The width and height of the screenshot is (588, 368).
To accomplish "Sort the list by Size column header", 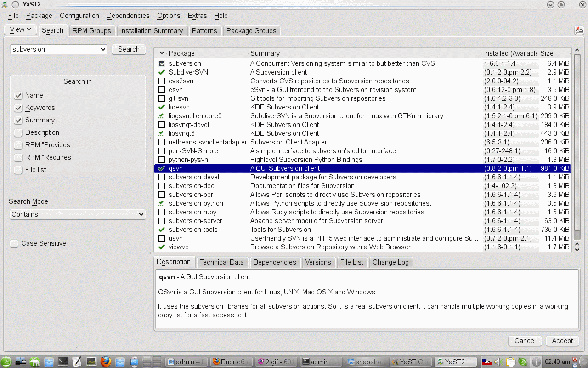I will 554,53.
